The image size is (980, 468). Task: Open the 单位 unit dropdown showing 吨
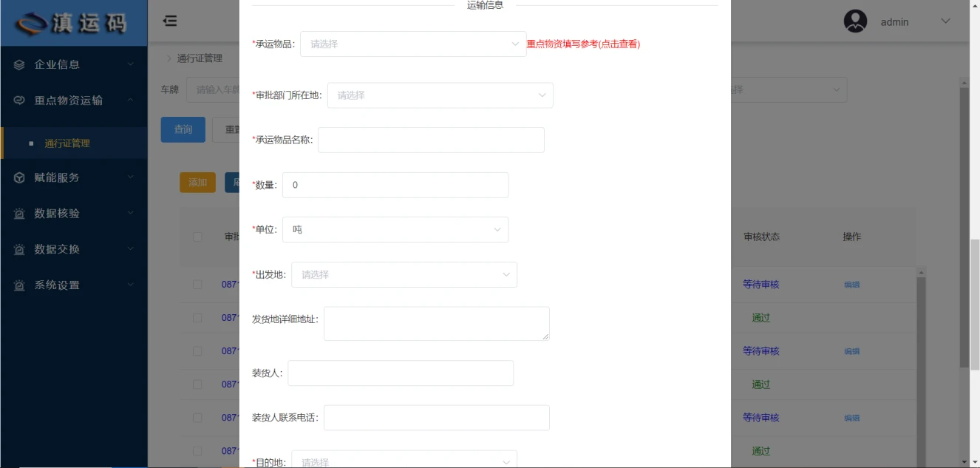click(x=395, y=230)
